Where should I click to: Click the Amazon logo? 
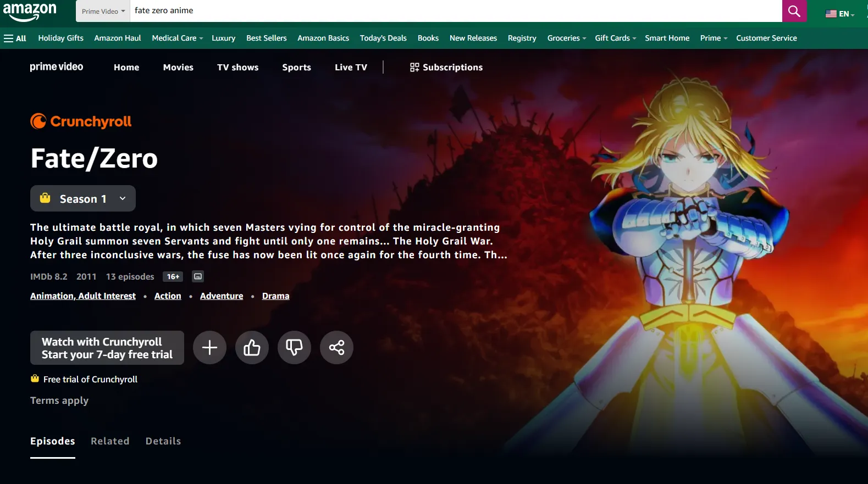(x=30, y=11)
